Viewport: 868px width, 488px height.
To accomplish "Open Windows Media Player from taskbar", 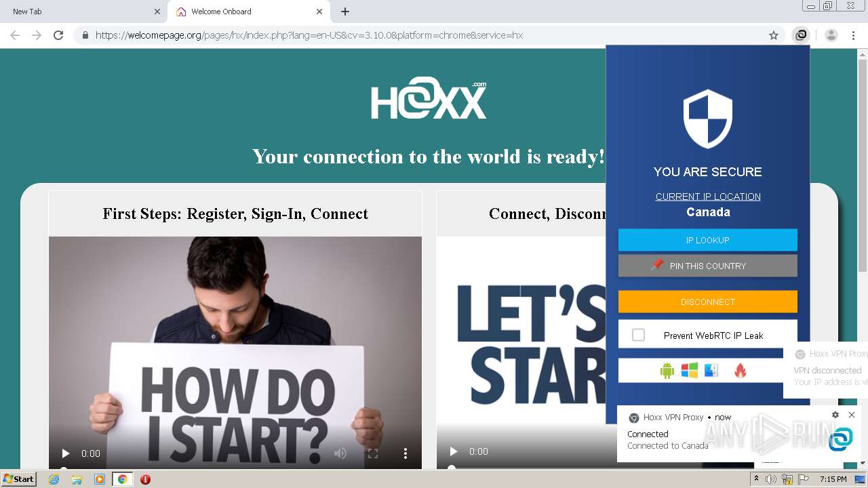I will pos(100,479).
